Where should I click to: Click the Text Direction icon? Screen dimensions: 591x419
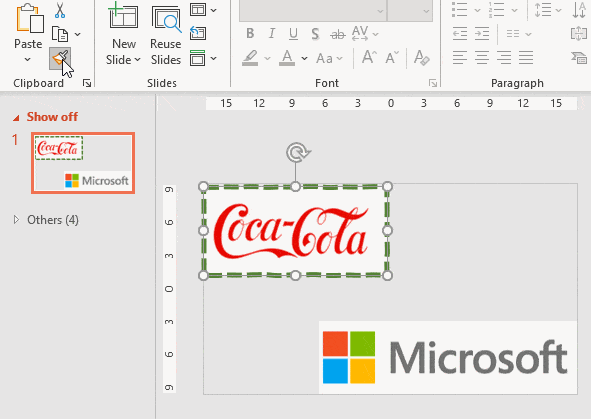pos(579,10)
